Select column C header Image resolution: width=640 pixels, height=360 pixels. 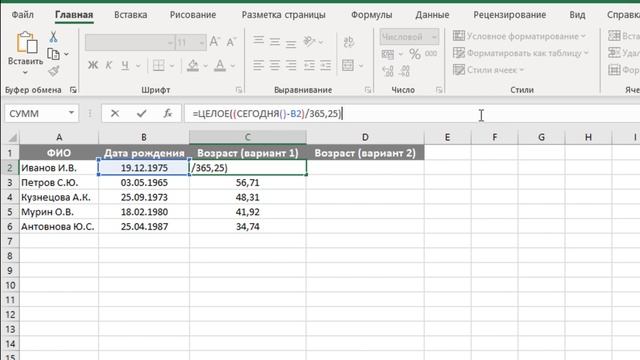click(248, 137)
